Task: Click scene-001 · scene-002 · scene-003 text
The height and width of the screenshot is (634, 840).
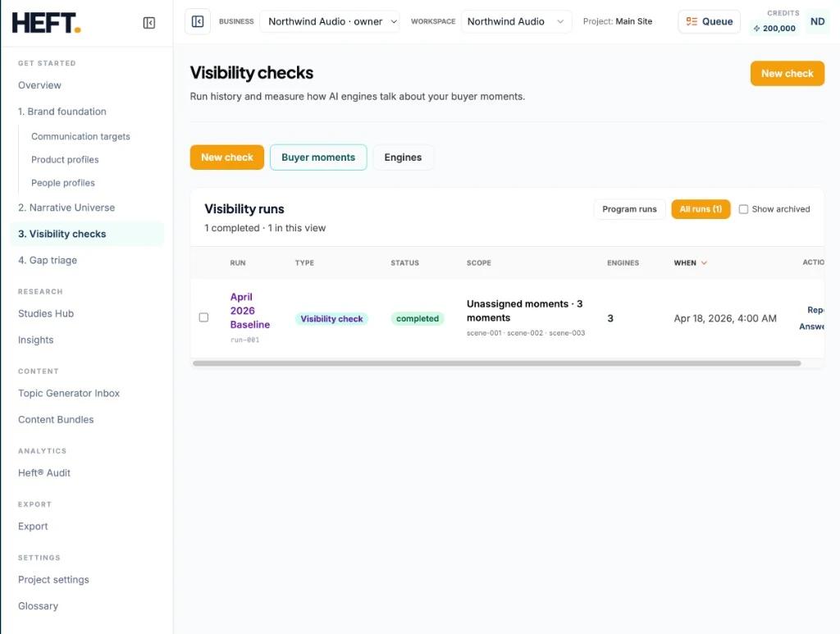Action: click(526, 332)
